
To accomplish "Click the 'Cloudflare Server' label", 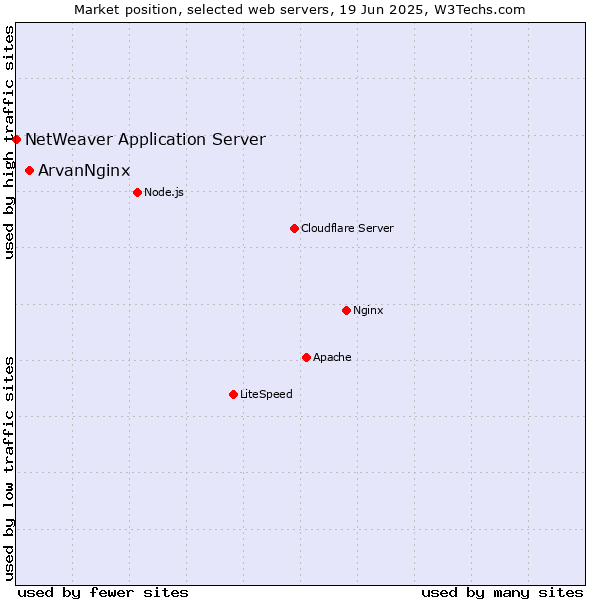I will (x=347, y=228).
